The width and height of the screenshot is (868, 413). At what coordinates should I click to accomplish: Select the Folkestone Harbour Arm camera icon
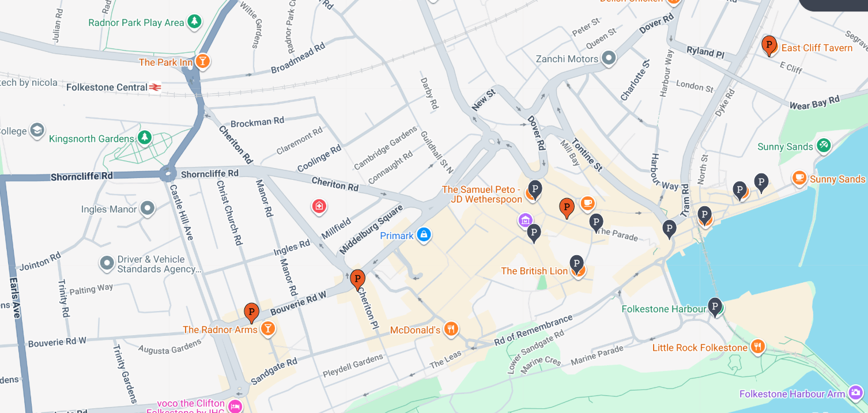(x=856, y=393)
